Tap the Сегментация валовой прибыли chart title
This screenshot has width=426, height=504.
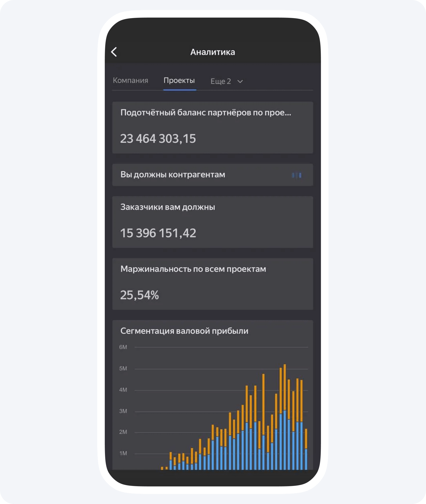coord(184,331)
